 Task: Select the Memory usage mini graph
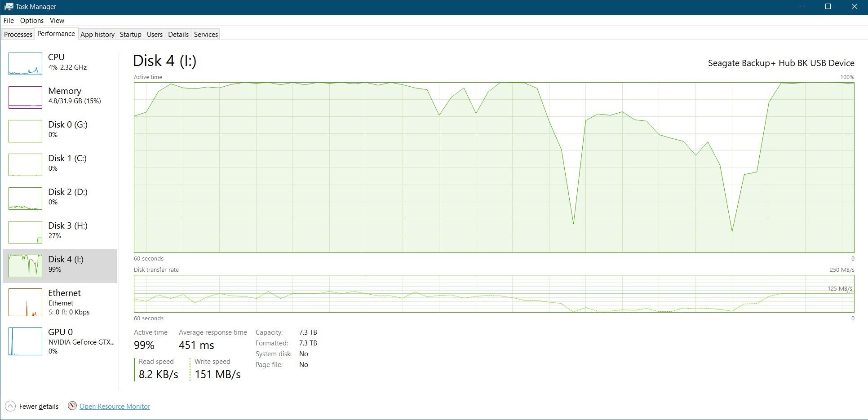(x=25, y=97)
